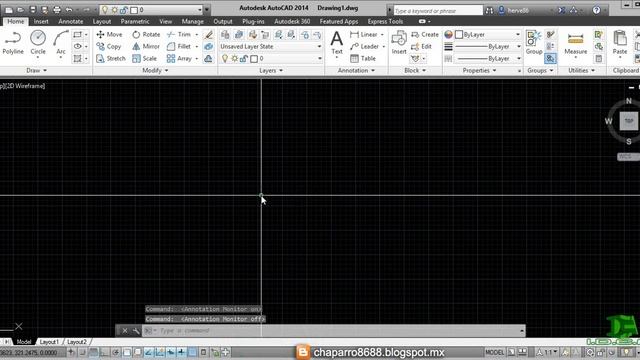Toggle Ortho Mode in status bar
This screenshot has height=360, width=640.
pyautogui.click(x=104, y=352)
